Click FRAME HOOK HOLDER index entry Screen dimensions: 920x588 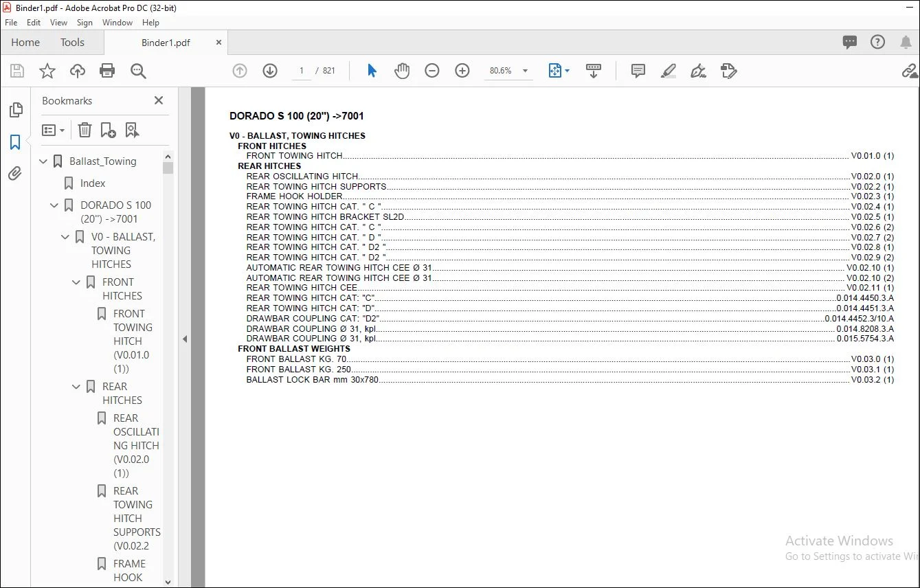pos(570,196)
